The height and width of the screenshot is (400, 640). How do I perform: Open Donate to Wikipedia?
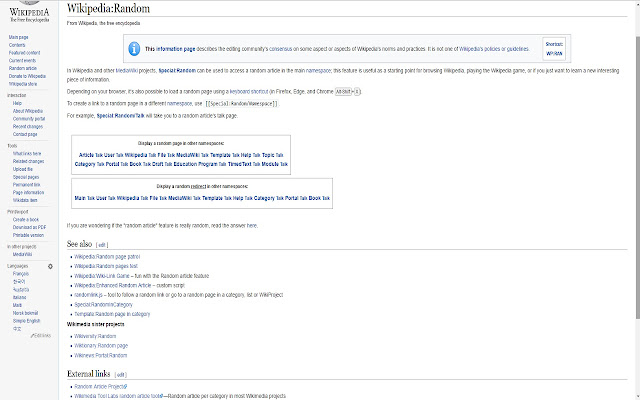point(27,76)
